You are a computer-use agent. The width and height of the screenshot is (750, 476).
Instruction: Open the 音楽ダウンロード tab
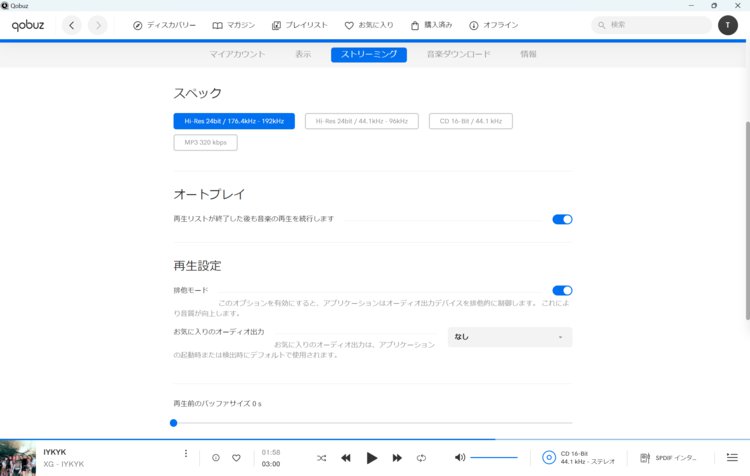(x=458, y=54)
